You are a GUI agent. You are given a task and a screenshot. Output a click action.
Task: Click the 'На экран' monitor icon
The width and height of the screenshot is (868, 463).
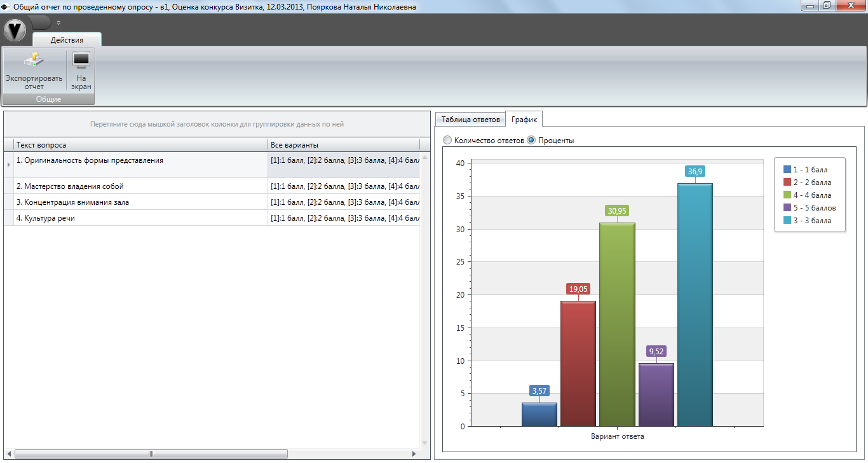81,61
